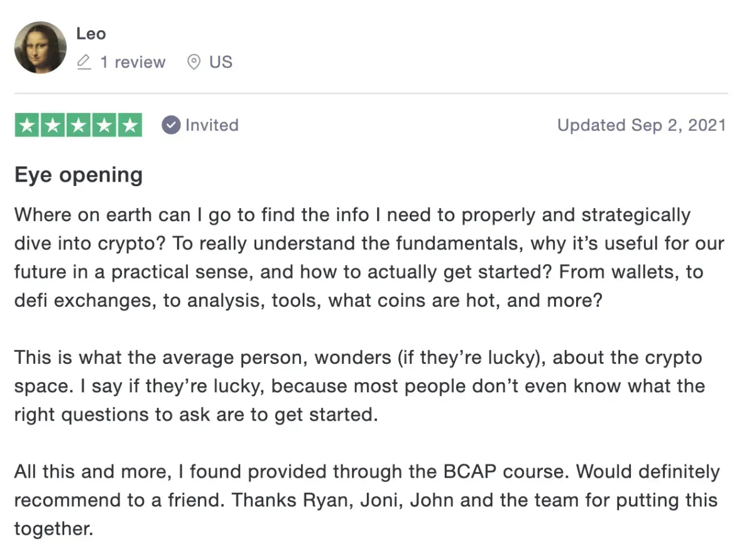
Task: Open the reviewer name Leo
Action: coord(91,33)
